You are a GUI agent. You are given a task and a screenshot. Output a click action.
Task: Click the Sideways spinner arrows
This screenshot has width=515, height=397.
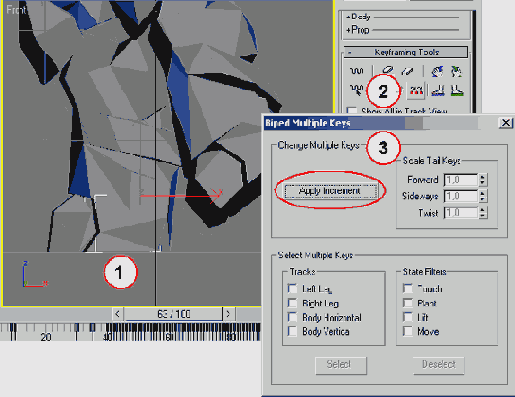(482, 196)
